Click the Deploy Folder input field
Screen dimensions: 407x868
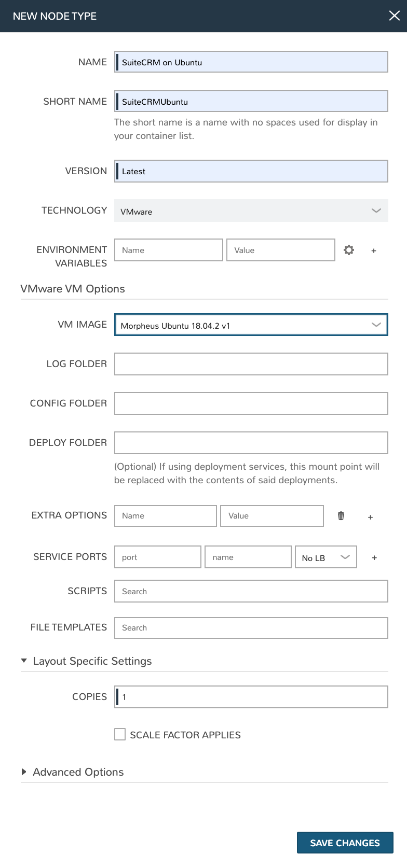pyautogui.click(x=251, y=443)
